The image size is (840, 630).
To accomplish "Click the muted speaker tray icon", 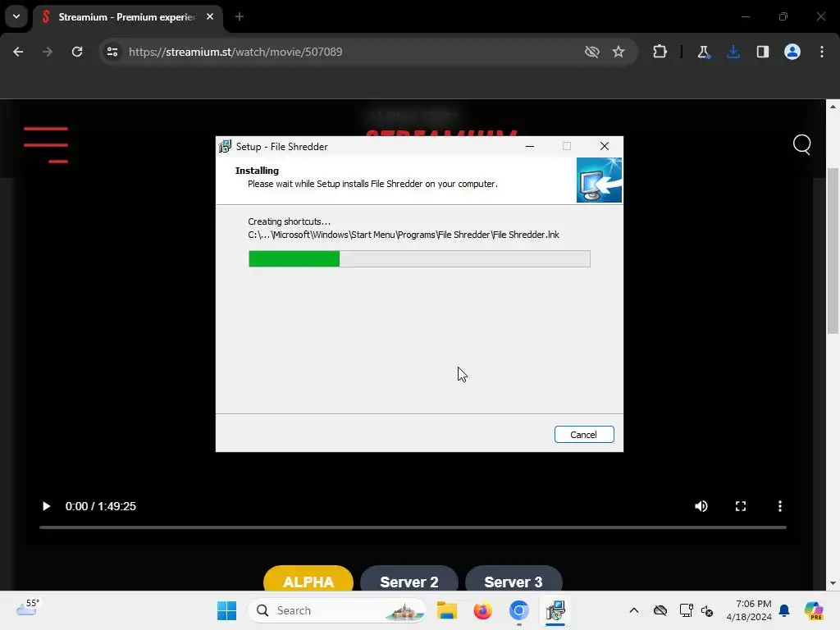I will point(707,610).
